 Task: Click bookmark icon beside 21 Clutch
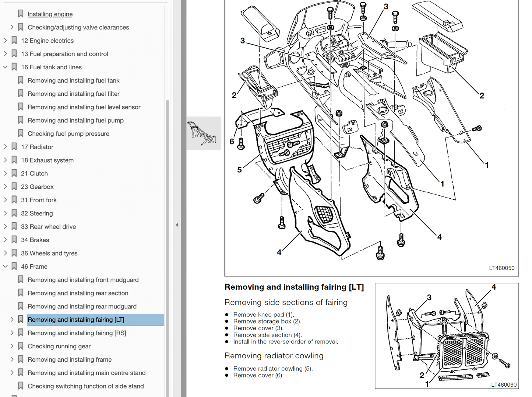[14, 173]
